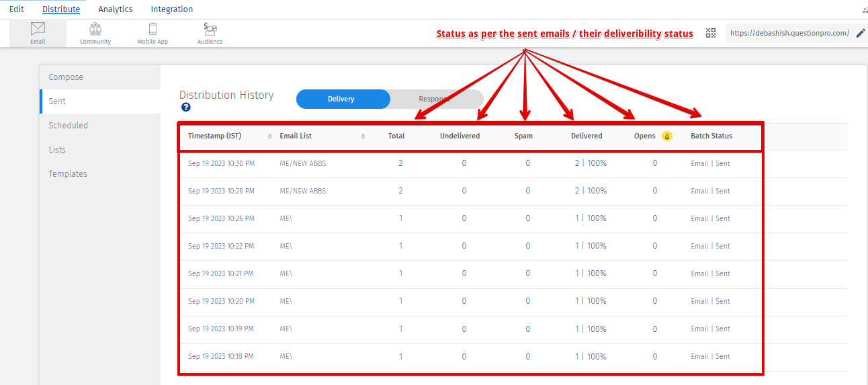
Task: Switch to Delivery view toggle
Action: click(343, 99)
